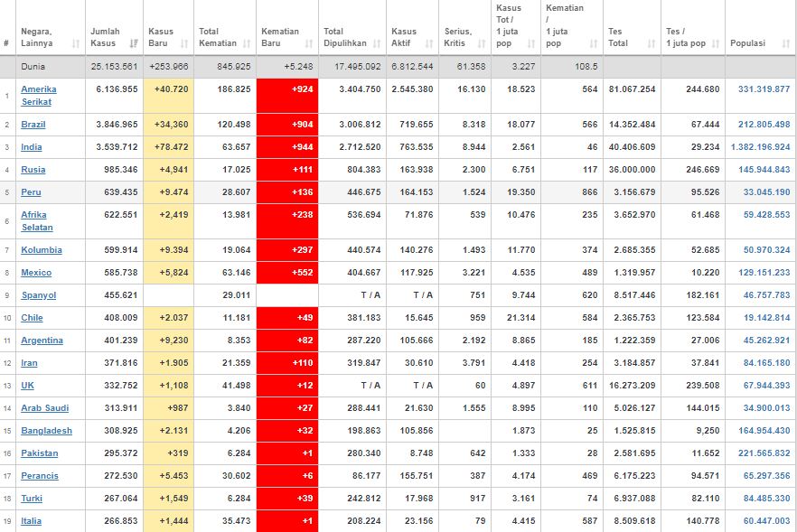Click UK tests per million 239.508
The image size is (797, 532).
pos(702,386)
